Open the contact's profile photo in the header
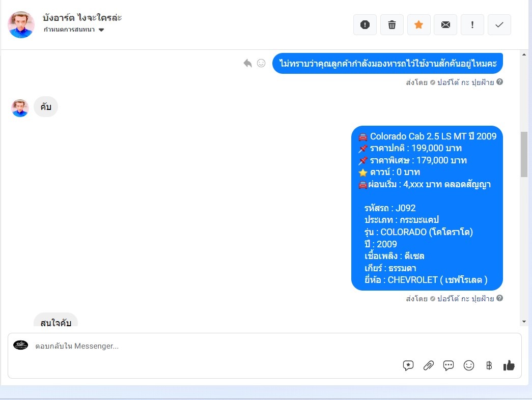The width and height of the screenshot is (532, 400). pyautogui.click(x=21, y=24)
